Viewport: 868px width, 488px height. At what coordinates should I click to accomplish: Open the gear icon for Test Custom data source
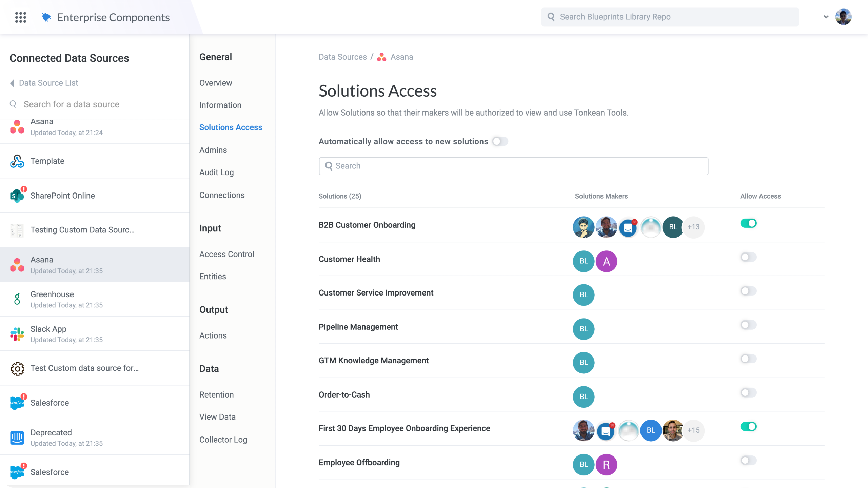[x=17, y=368]
